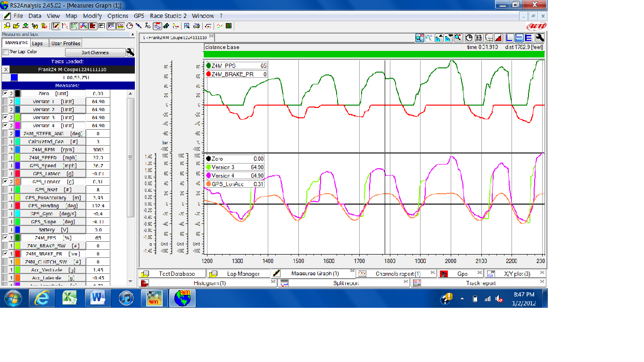Toggle the 2D zoom icon on graph toolbar

tap(420, 38)
